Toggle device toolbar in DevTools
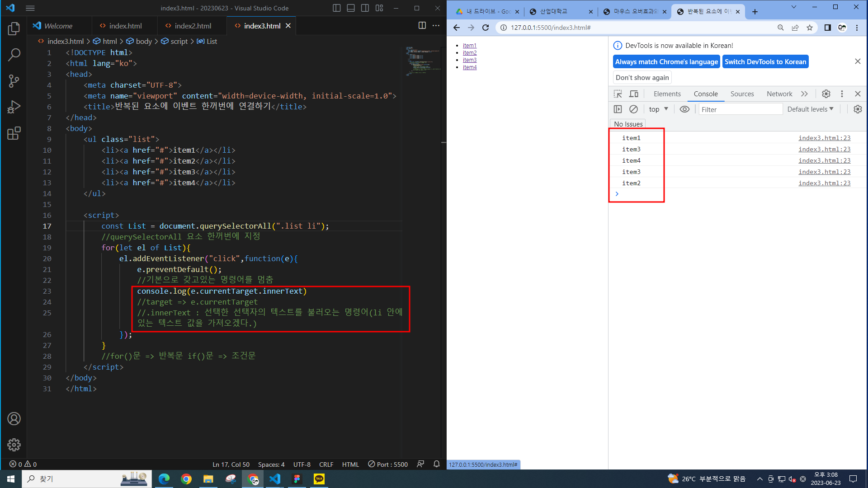 (x=634, y=94)
